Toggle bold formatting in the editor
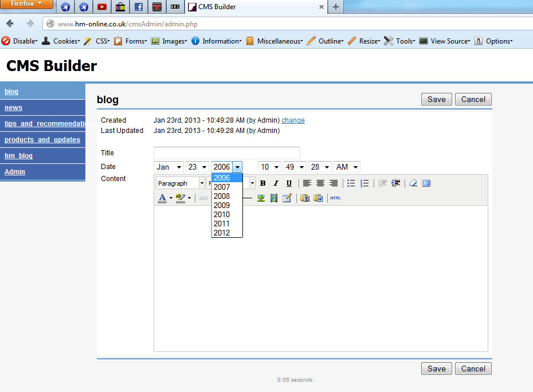This screenshot has height=392, width=533. [x=262, y=183]
